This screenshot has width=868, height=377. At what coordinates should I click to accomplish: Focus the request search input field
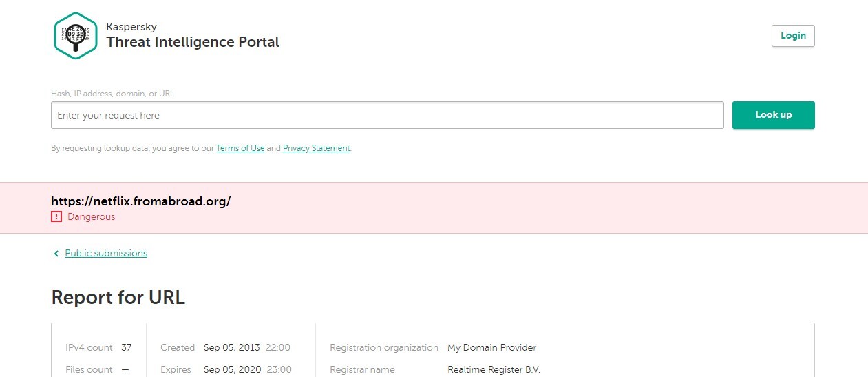pyautogui.click(x=387, y=115)
